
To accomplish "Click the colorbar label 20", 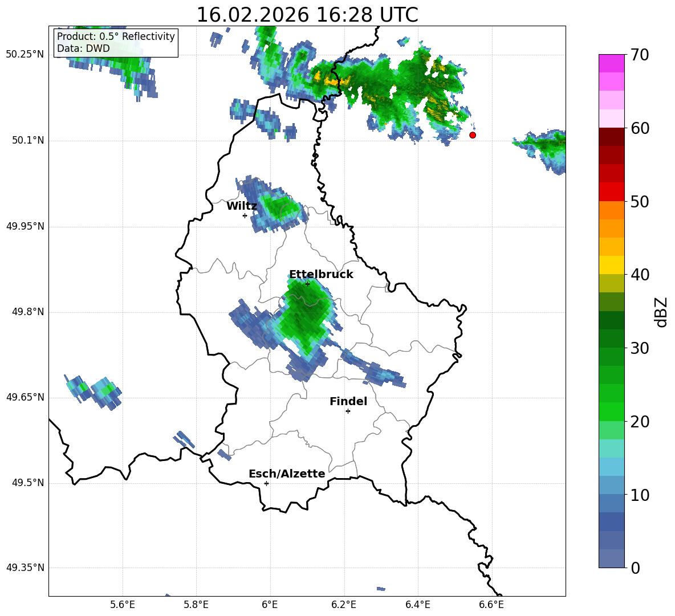I will pos(640,422).
